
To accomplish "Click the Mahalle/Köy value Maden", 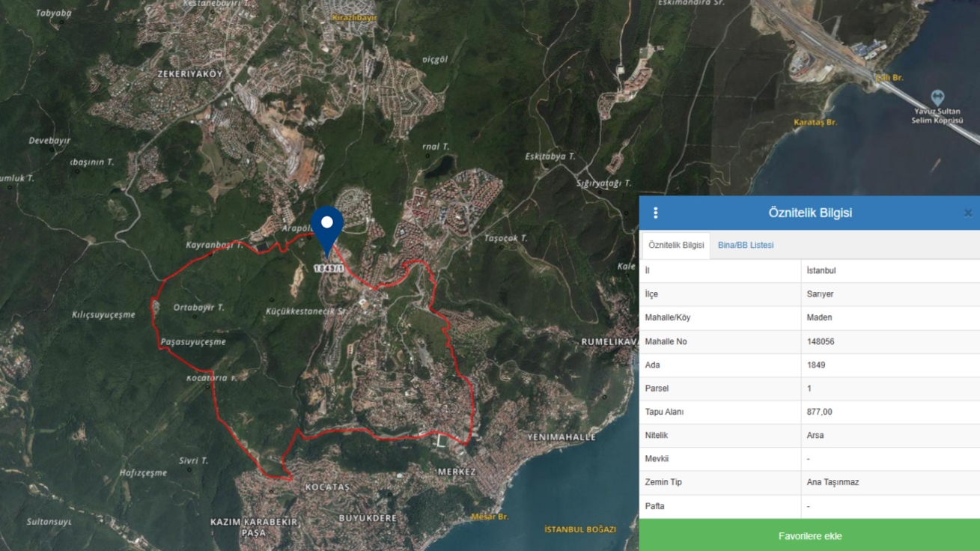I will [x=819, y=317].
